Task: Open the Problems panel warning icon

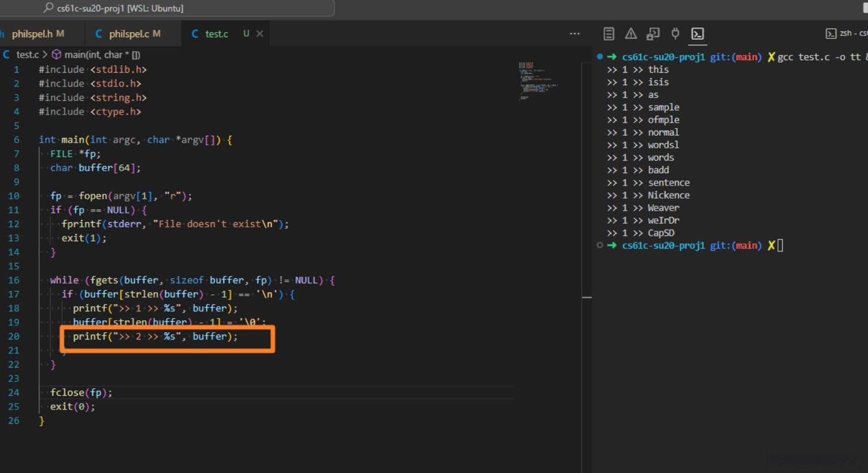Action: [x=630, y=34]
